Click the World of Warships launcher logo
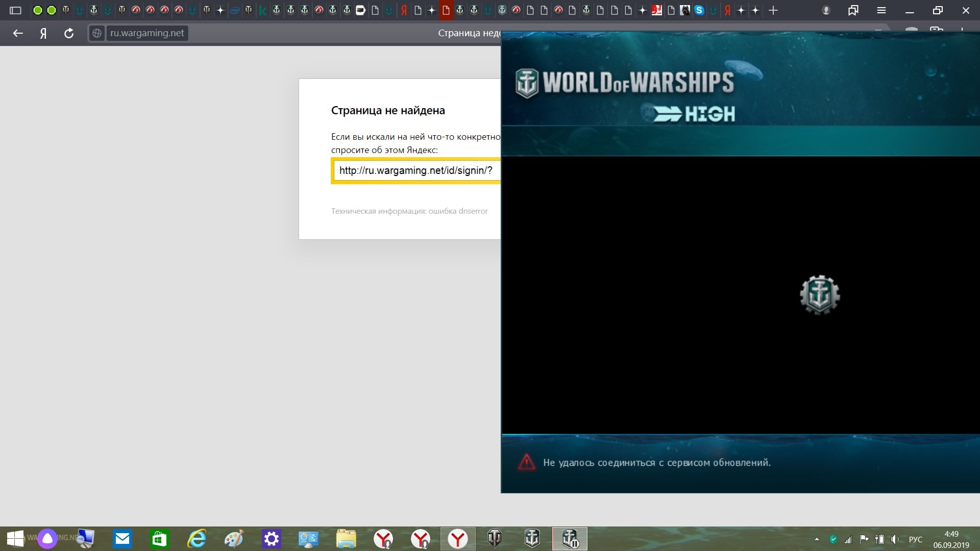Screen dimensions: 980x551 coord(625,82)
